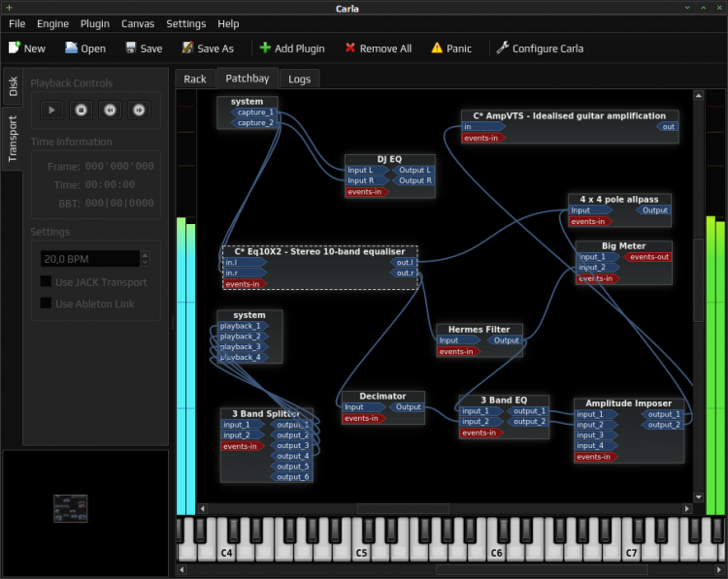This screenshot has height=579, width=728.
Task: Start transport with the play button
Action: (51, 110)
